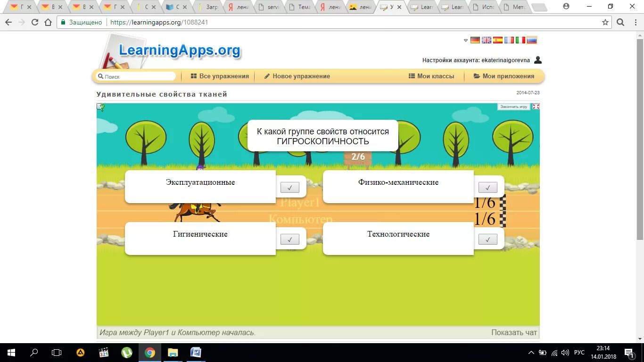Expand the language list arrow beside the flags
644x362 pixels.
(466, 41)
